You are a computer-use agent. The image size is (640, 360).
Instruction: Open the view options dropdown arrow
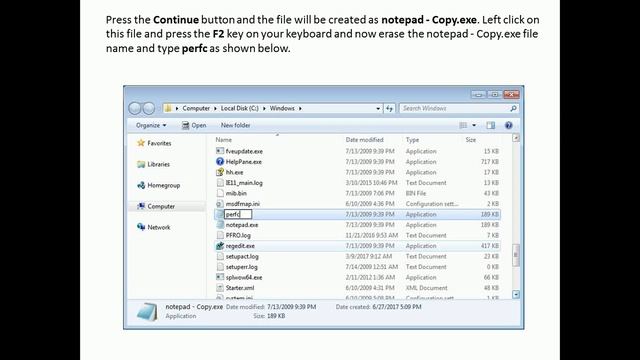click(x=474, y=125)
